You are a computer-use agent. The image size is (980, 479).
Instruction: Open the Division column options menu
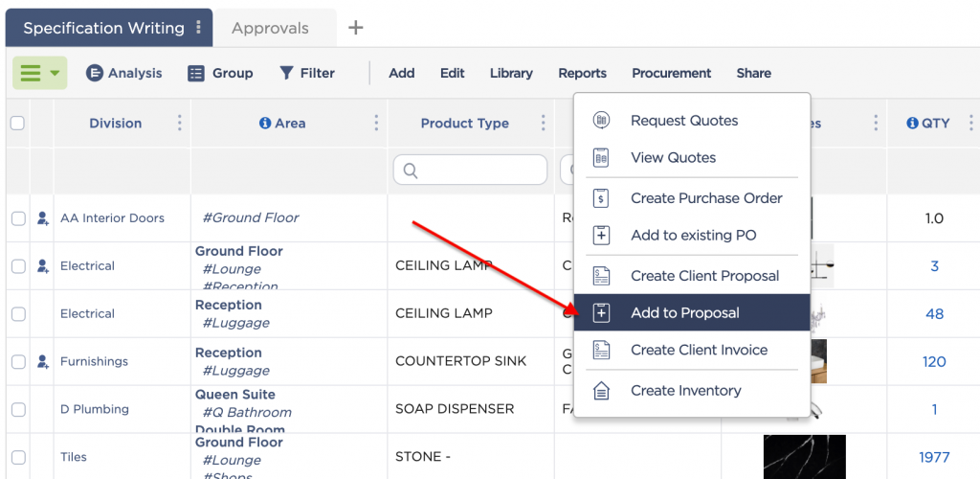(179, 123)
